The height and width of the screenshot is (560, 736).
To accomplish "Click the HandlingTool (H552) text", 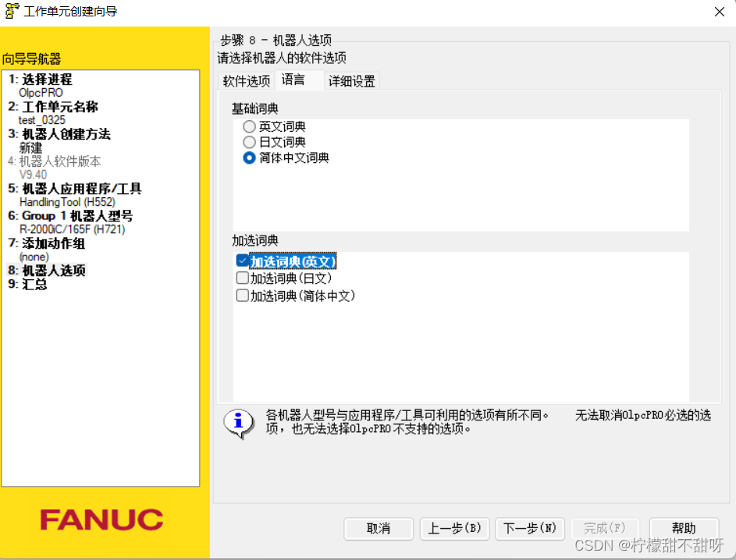I will click(x=67, y=202).
